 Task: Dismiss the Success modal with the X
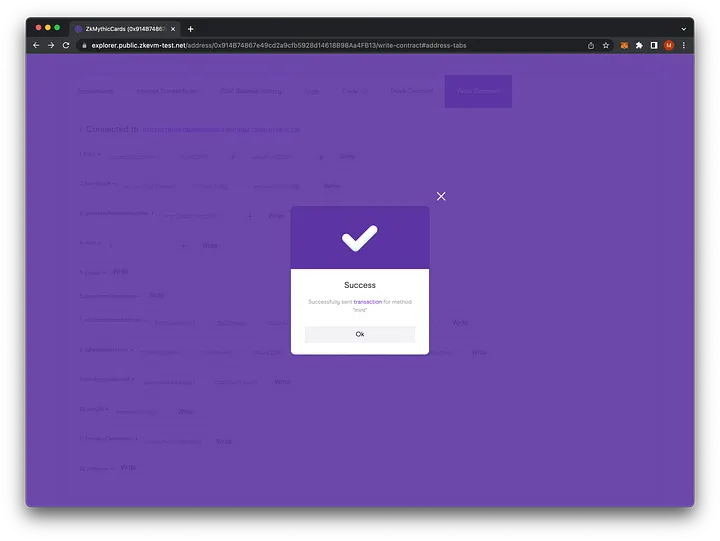click(441, 196)
